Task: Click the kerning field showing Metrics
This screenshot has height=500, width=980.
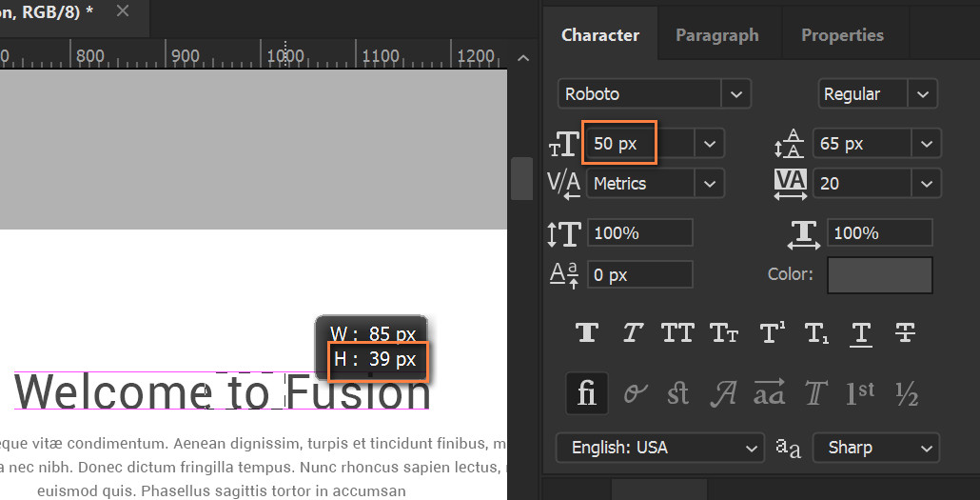Action: coord(640,184)
